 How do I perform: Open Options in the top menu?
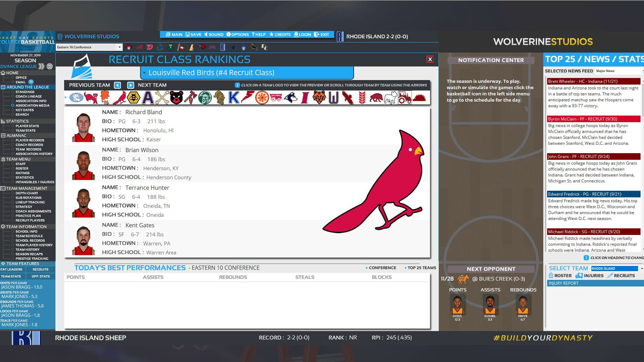[x=237, y=35]
